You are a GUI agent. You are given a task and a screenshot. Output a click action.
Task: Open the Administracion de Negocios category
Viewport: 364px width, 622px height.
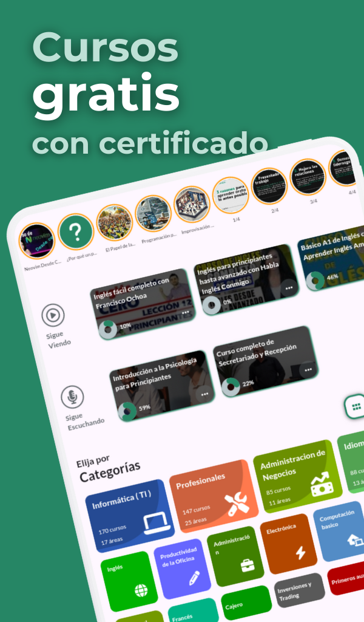coord(298,476)
